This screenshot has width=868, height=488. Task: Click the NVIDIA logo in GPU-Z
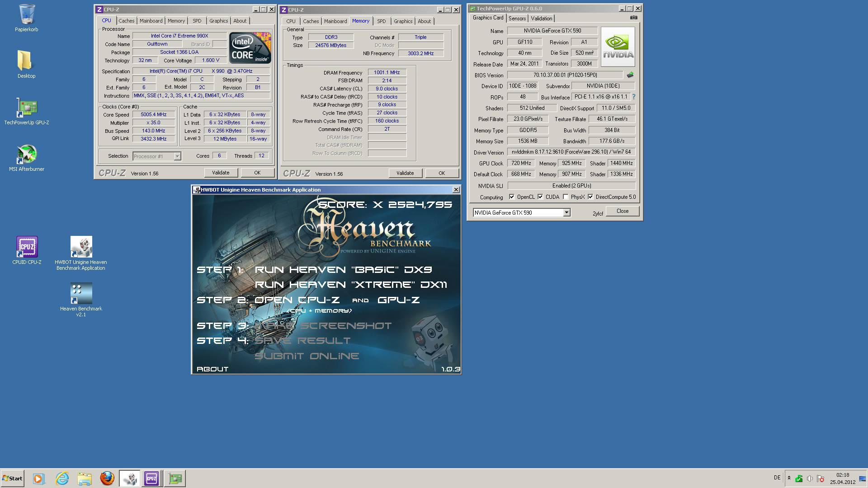point(618,47)
